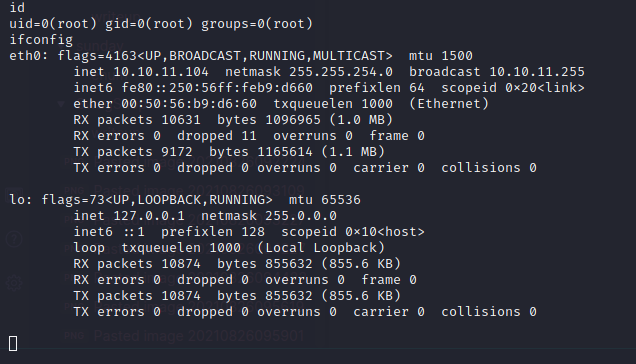Screen dimensions: 636x364
Task: Click the terminal cursor block
Action: [13, 344]
